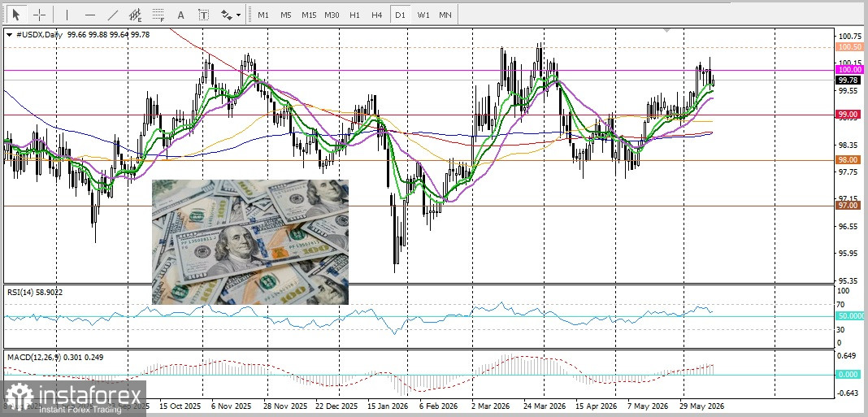The width and height of the screenshot is (868, 417).
Task: Select the 98.00 horizontal level label
Action: click(848, 159)
